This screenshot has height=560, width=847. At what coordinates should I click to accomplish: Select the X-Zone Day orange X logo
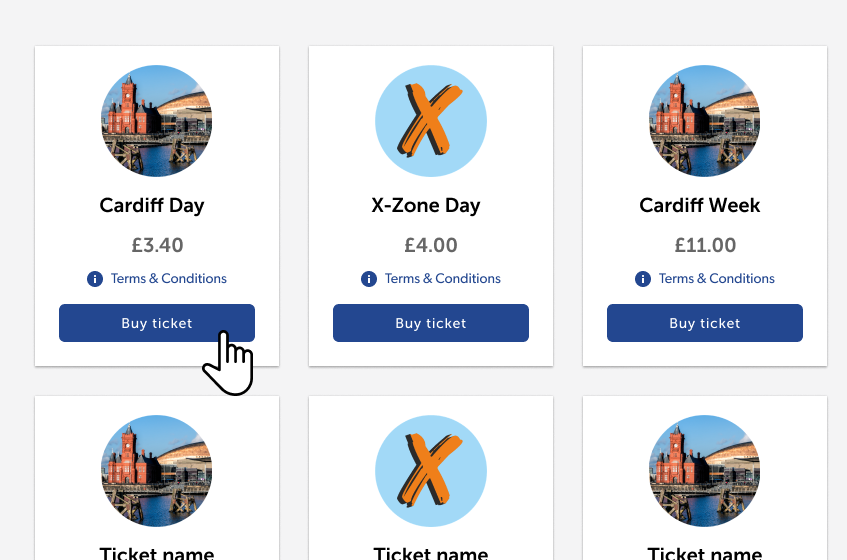click(431, 121)
